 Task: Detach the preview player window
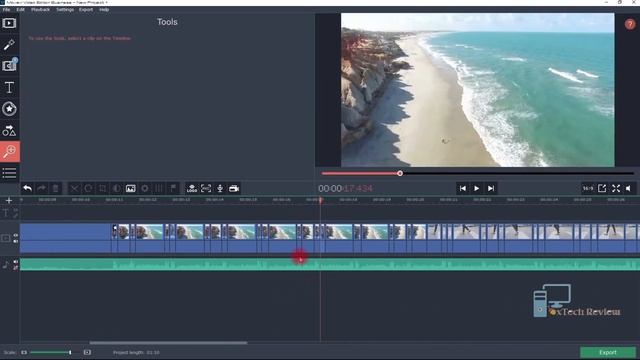coord(602,188)
